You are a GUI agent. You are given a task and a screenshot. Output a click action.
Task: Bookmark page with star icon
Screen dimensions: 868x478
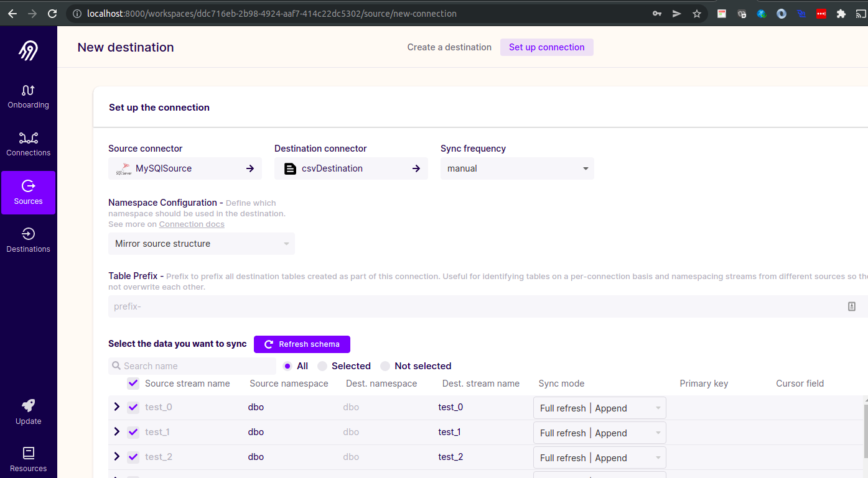pyautogui.click(x=697, y=14)
